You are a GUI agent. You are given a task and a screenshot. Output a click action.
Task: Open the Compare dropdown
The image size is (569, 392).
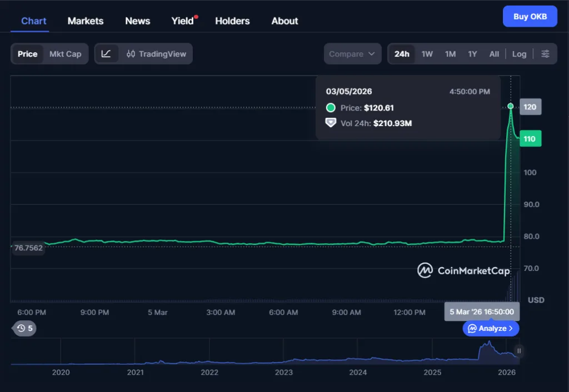pos(352,53)
